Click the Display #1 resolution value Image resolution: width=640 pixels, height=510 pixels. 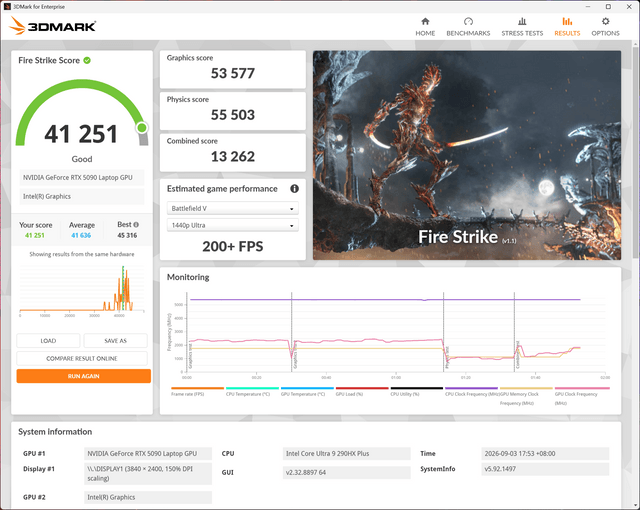point(148,474)
